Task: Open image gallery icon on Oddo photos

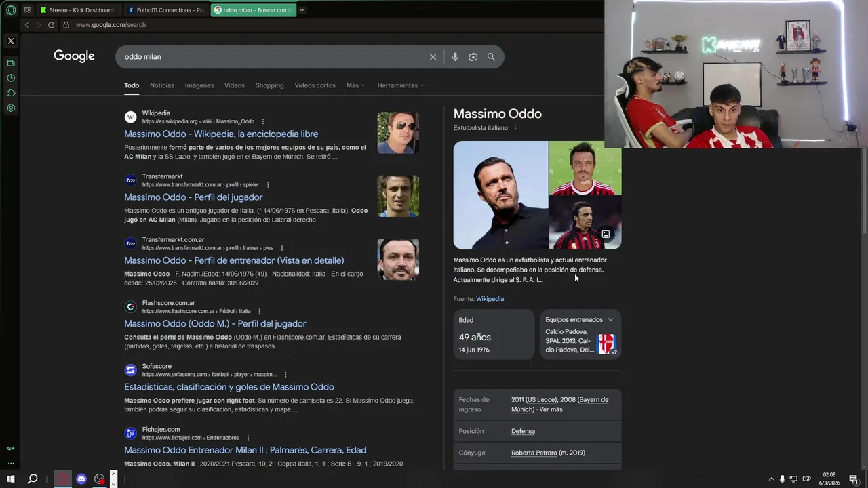Action: [x=606, y=235]
